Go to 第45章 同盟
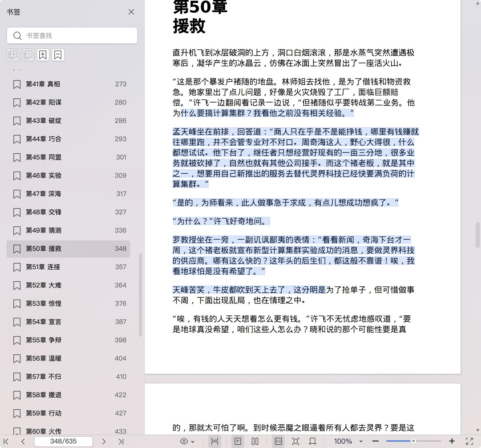This screenshot has width=481, height=448. pos(68,157)
